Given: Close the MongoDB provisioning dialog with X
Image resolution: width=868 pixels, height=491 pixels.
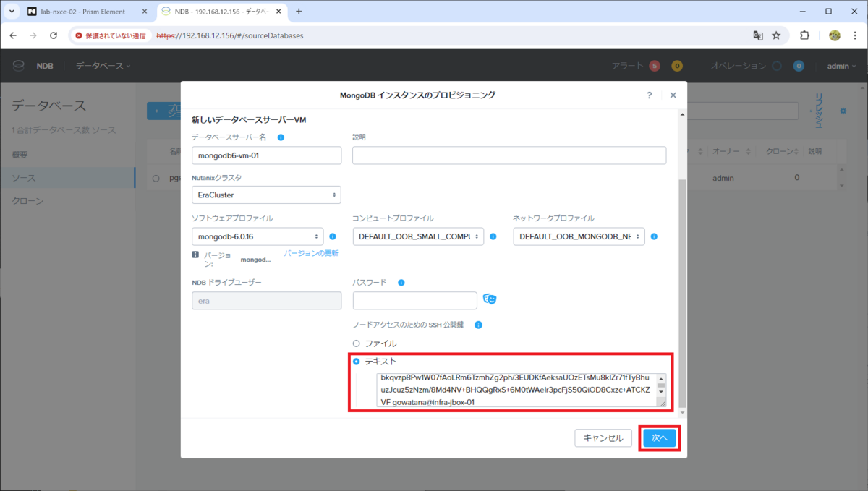Looking at the screenshot, I should (673, 95).
